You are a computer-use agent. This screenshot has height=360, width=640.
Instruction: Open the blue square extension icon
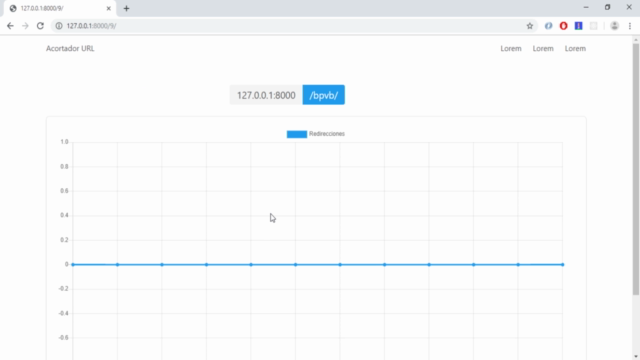[578, 26]
